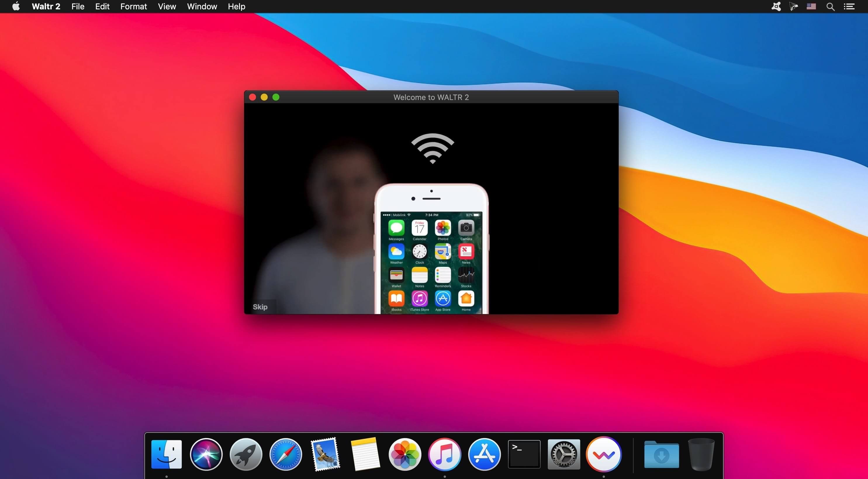Zoom the Welcome to WALTR 2 window
868x479 pixels.
pyautogui.click(x=276, y=97)
